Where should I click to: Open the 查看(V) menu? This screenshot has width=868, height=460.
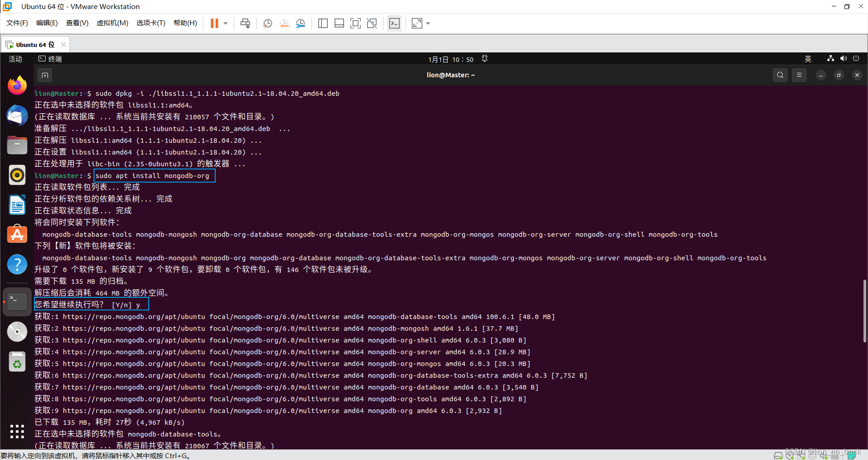(x=77, y=23)
